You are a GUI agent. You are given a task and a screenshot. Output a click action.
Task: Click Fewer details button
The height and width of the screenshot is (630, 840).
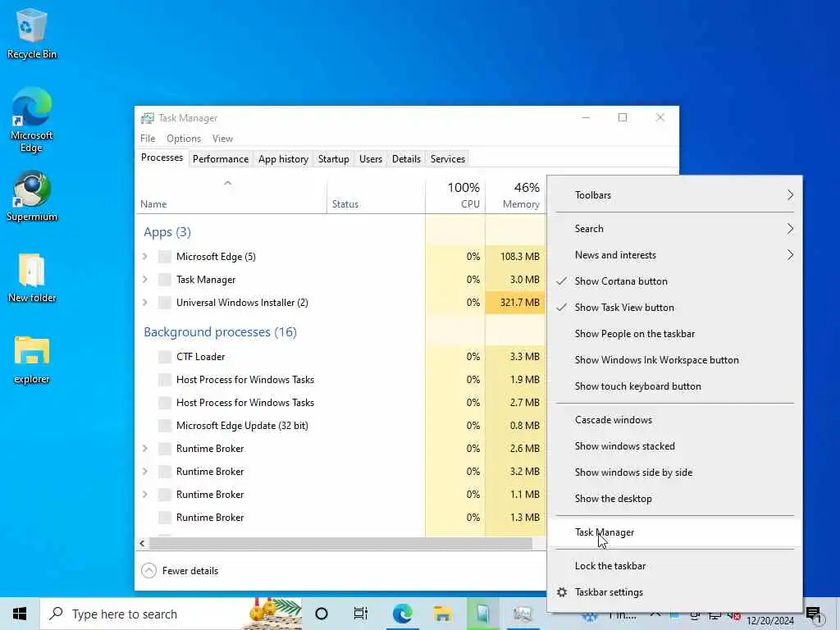(x=180, y=571)
